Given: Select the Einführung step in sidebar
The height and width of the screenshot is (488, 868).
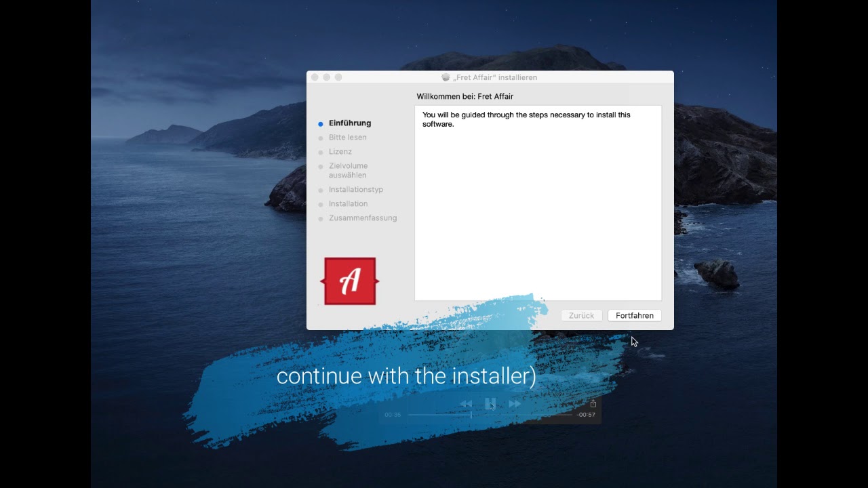Looking at the screenshot, I should [x=350, y=123].
